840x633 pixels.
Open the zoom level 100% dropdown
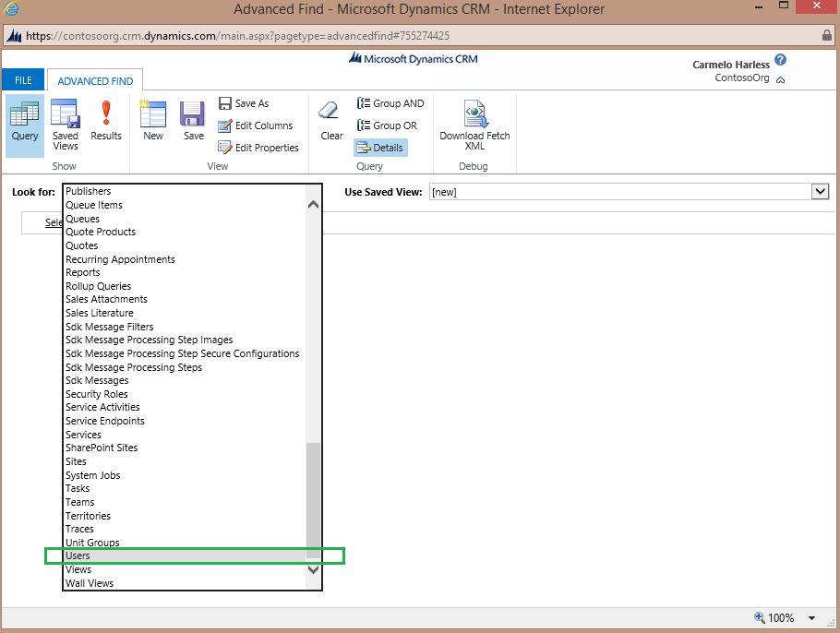tap(812, 618)
